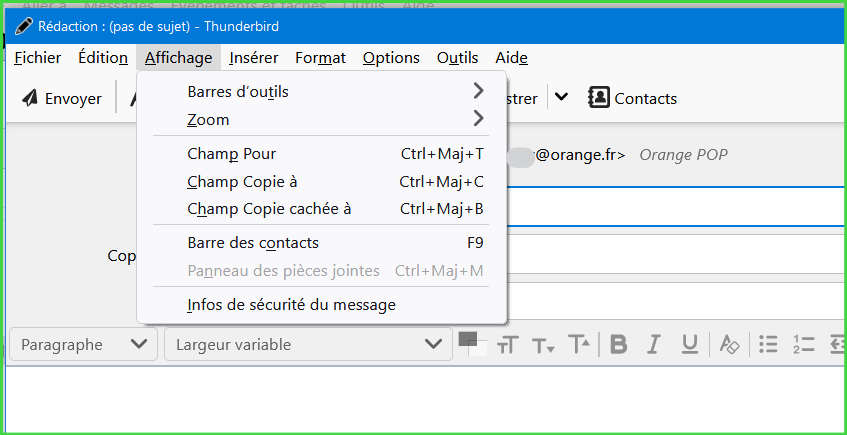This screenshot has width=847, height=435.
Task: Open the Paragraphe style dropdown
Action: click(x=83, y=345)
